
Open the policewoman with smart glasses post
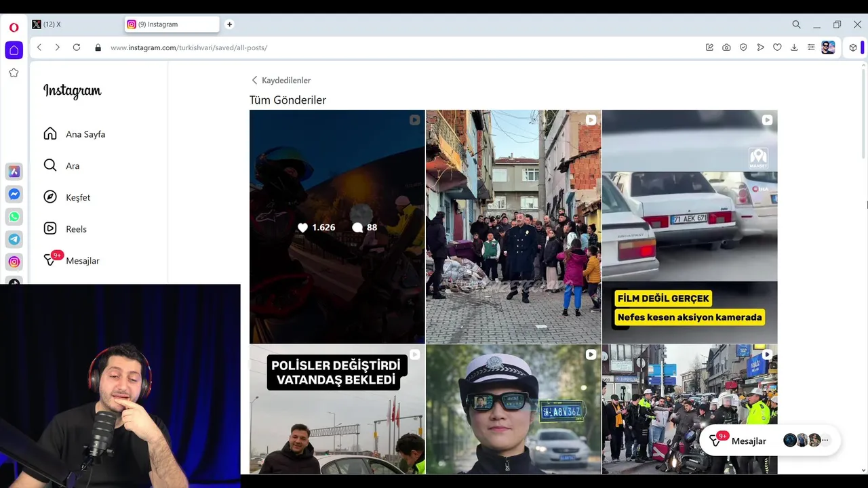513,409
